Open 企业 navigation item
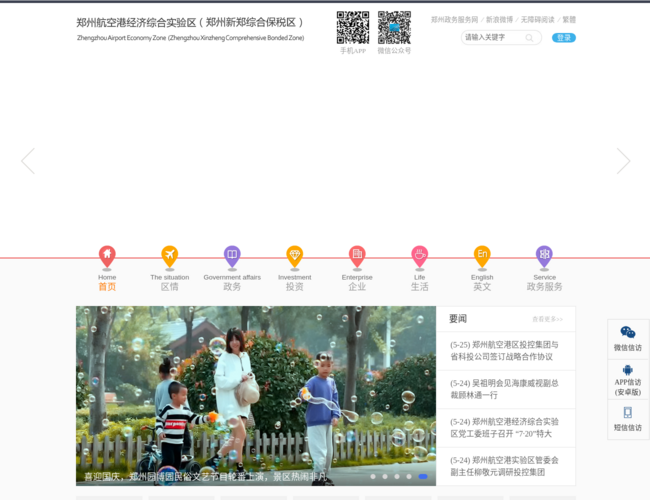Viewport: 650px width, 500px height. 357,286
